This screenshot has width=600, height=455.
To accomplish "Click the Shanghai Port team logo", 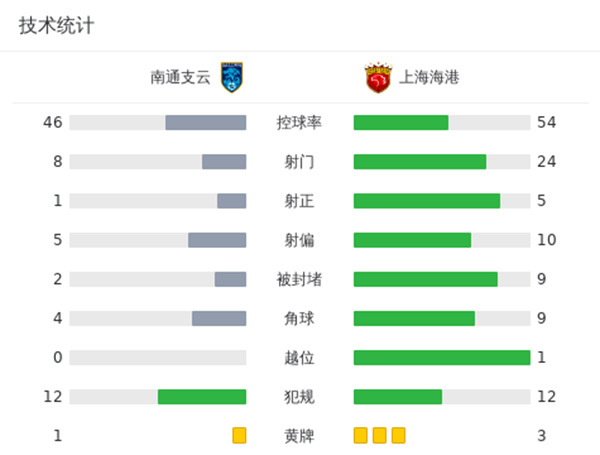I will pos(377,78).
